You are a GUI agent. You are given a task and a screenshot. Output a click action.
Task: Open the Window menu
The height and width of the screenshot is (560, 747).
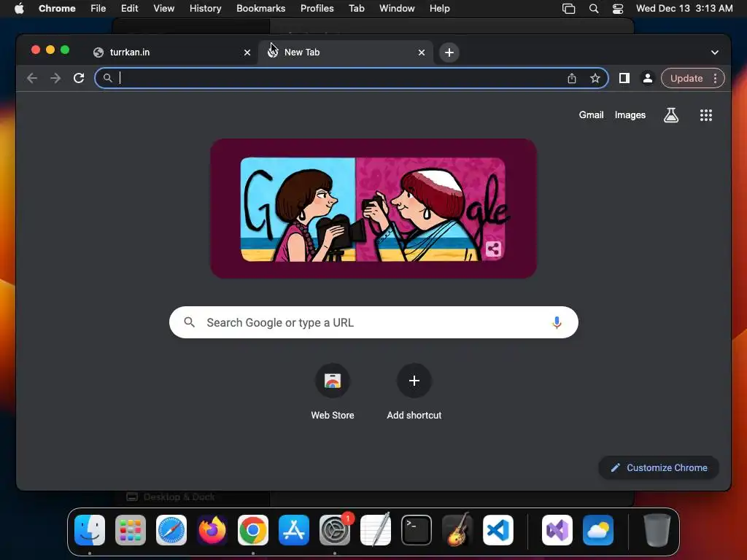pos(397,9)
